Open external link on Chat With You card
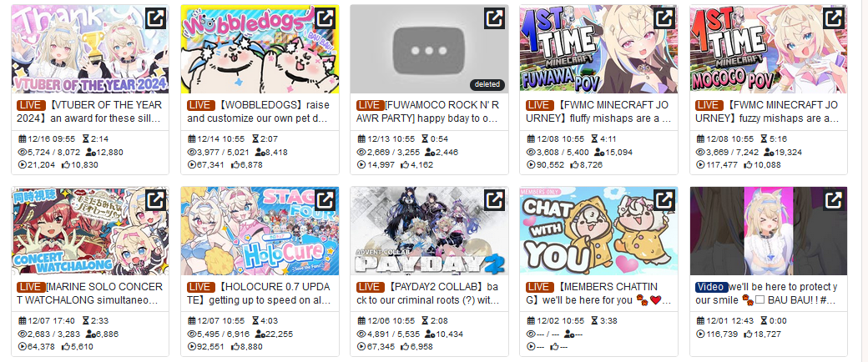 (664, 200)
